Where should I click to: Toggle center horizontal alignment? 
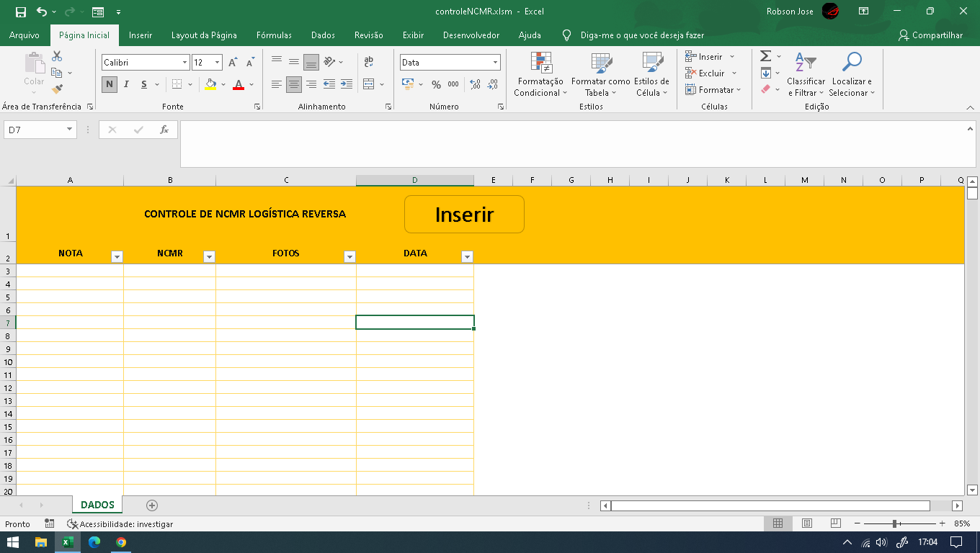pos(294,84)
